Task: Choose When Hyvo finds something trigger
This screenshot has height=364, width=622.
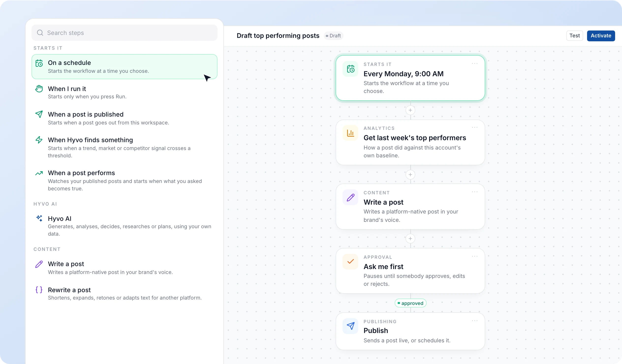Action: [124, 147]
